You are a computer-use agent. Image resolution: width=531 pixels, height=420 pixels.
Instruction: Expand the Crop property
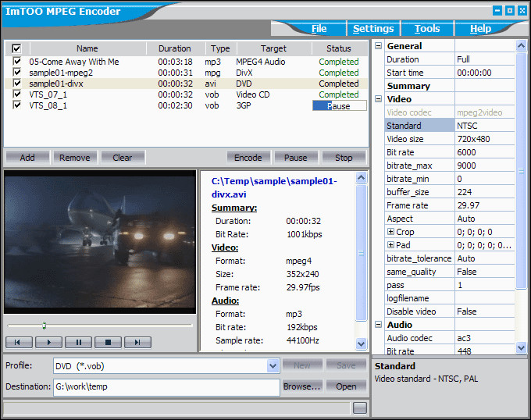(390, 232)
